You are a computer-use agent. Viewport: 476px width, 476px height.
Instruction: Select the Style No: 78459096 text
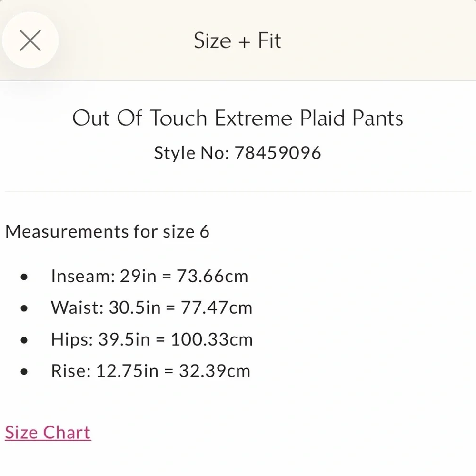[237, 153]
